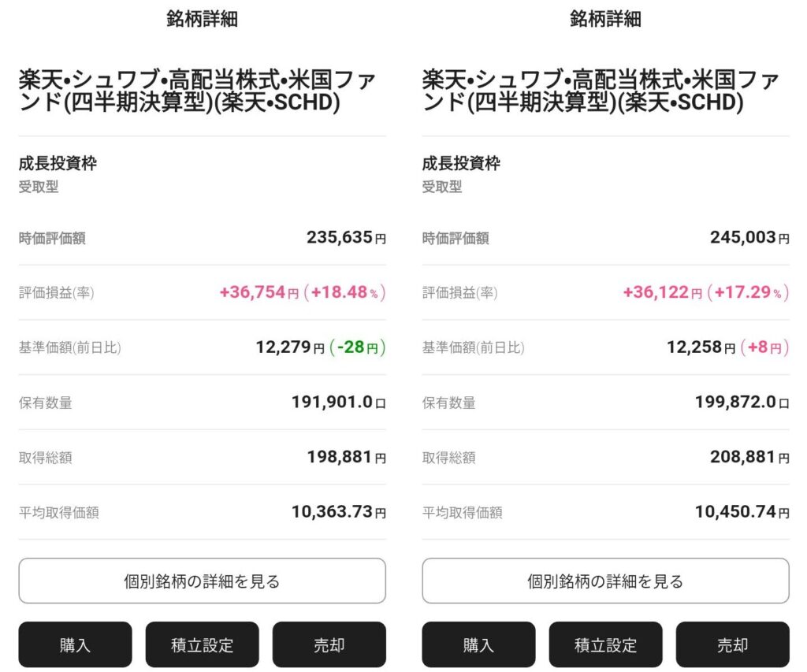Tap 売却 button below the 245,003円 holding
The image size is (807, 672).
(732, 644)
